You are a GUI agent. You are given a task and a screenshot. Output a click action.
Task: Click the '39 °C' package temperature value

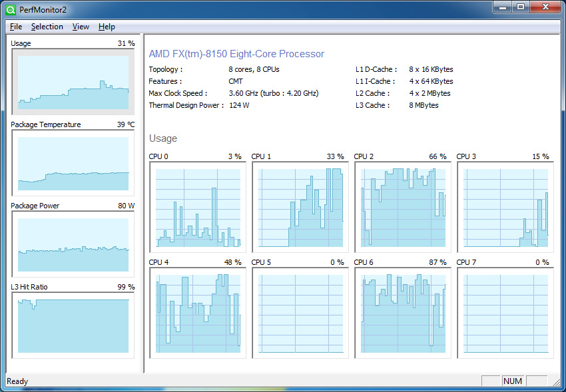click(126, 124)
